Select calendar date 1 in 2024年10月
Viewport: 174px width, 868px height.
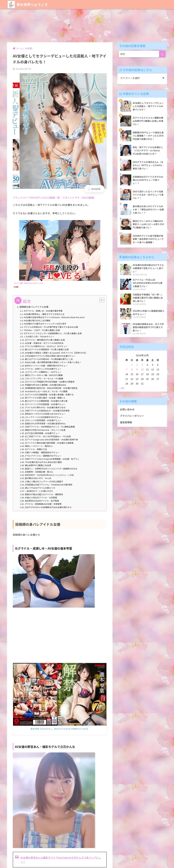(x=132, y=365)
